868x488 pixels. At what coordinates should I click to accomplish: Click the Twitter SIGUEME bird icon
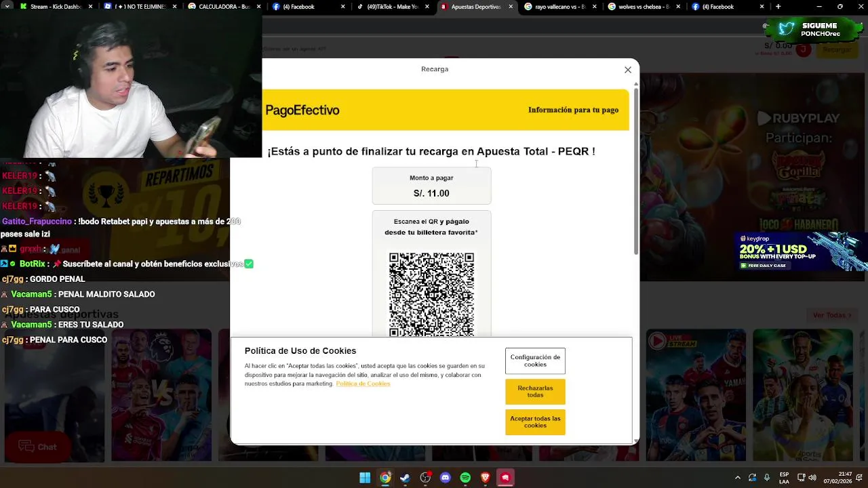tap(787, 28)
